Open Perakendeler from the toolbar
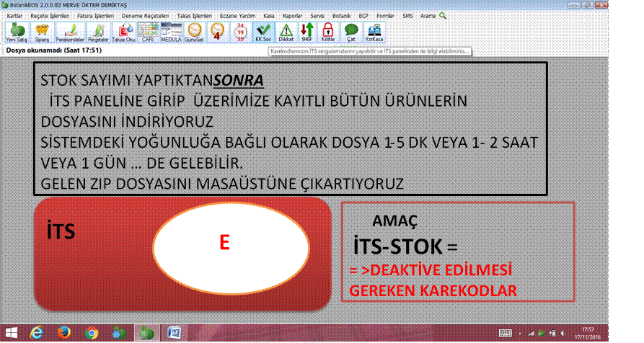 pyautogui.click(x=70, y=32)
